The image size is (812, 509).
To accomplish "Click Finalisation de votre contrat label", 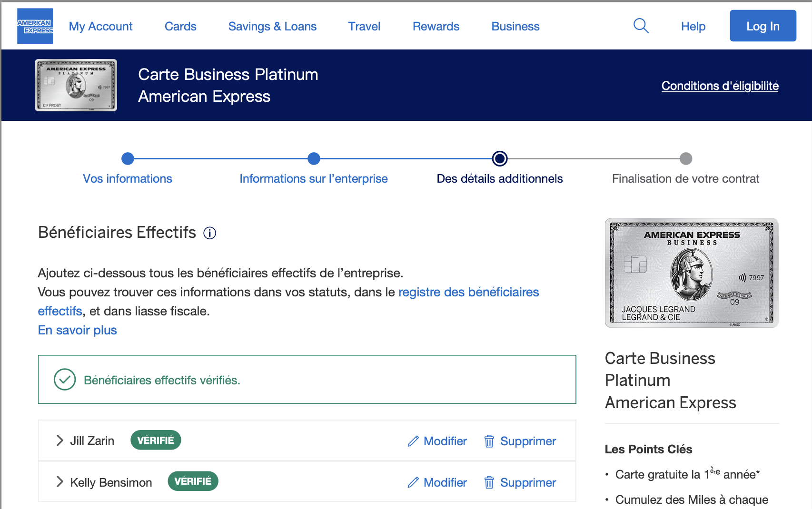I will (686, 179).
